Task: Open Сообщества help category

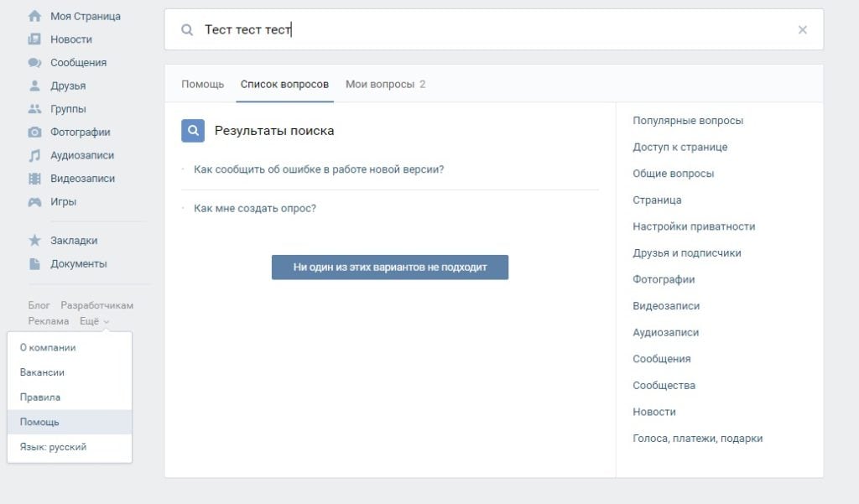Action: click(664, 385)
